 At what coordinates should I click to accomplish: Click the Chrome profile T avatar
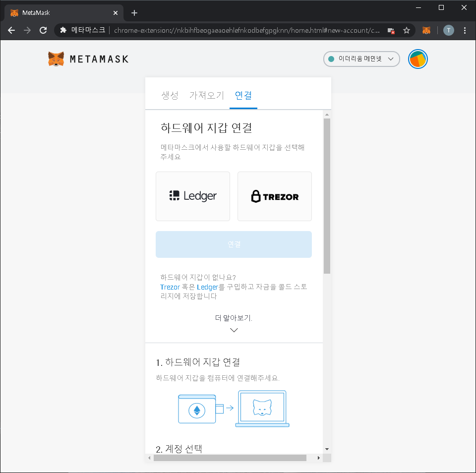448,30
